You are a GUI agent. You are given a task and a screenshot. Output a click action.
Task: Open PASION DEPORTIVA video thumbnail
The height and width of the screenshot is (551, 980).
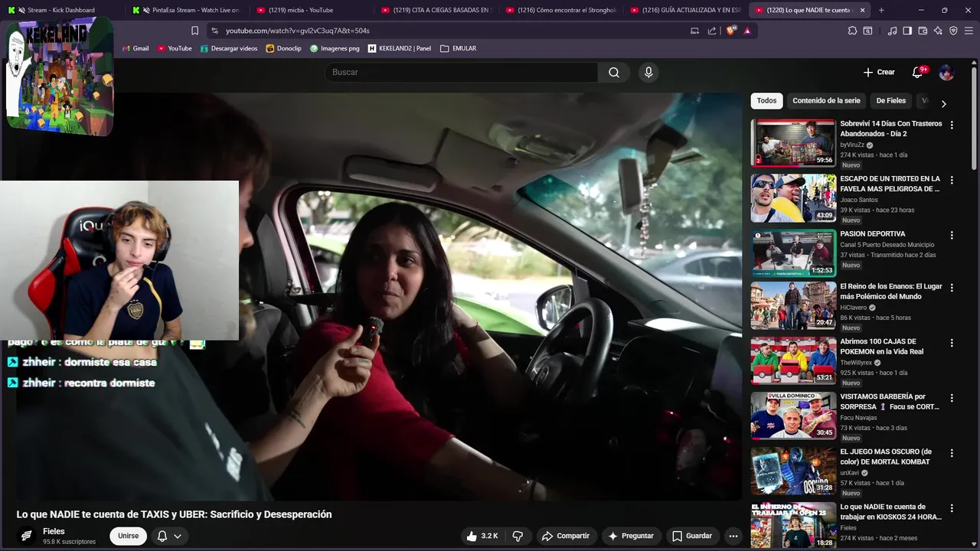click(x=793, y=253)
